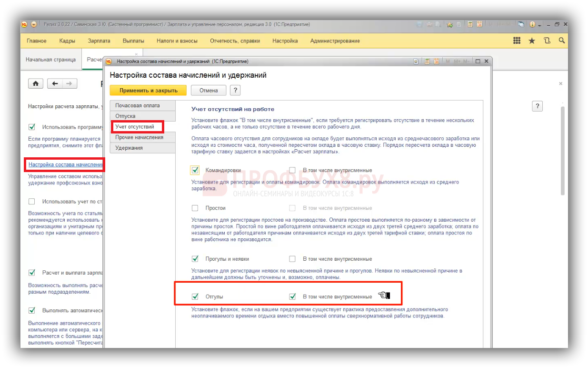Open main menu dropdown arrow beside 1C logo
Screen dimensions: 588x368
(34, 24)
